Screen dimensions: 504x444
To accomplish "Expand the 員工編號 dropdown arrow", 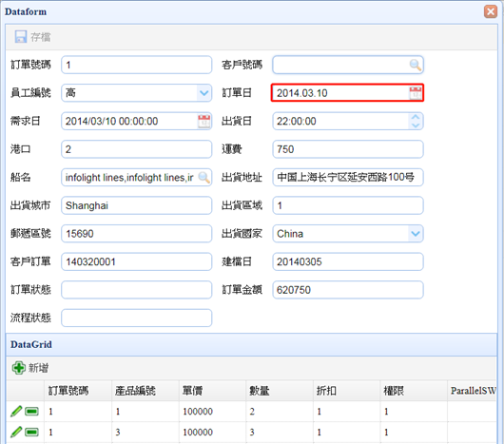I will [204, 93].
